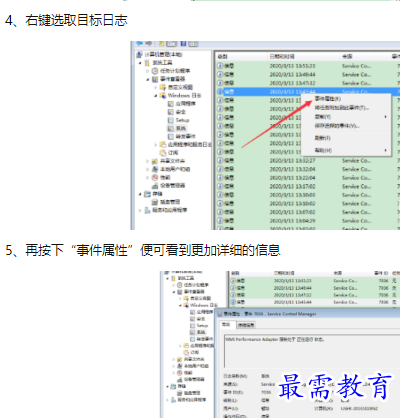400x418 pixels.
Task: Click the forward arrow in step 4 toolbar
Action: click(148, 44)
